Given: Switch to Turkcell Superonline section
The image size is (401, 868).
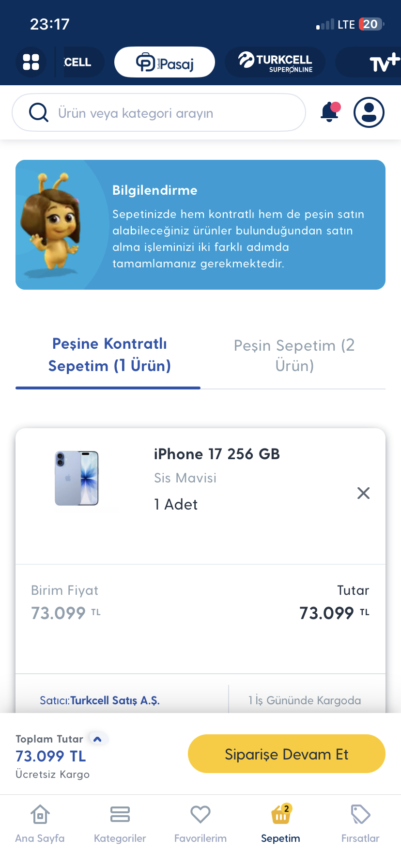Looking at the screenshot, I should click(275, 62).
